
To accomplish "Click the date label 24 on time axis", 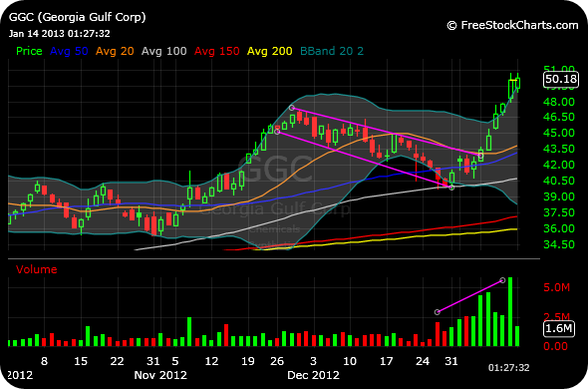I will 423,361.
